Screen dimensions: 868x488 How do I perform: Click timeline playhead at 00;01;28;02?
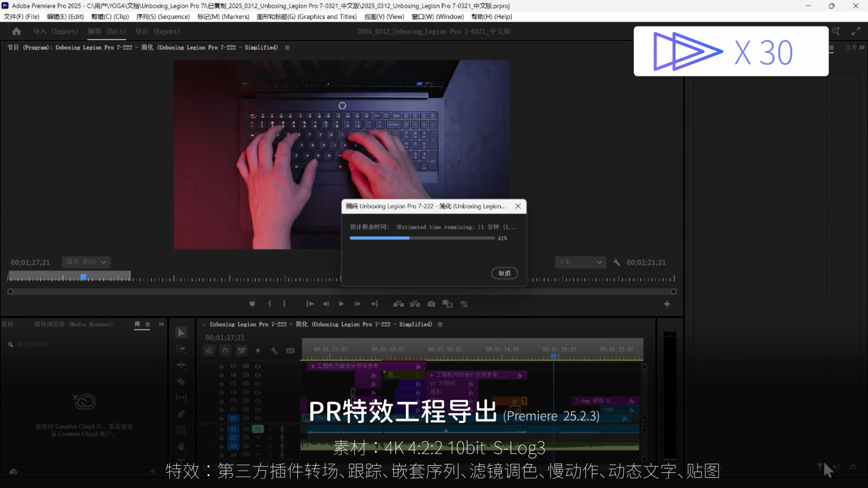click(554, 356)
